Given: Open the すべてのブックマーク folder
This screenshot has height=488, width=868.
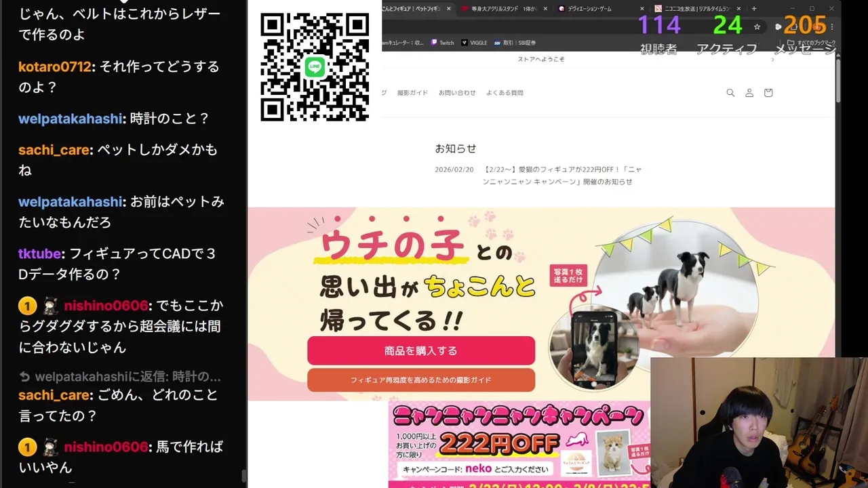Looking at the screenshot, I should point(811,43).
